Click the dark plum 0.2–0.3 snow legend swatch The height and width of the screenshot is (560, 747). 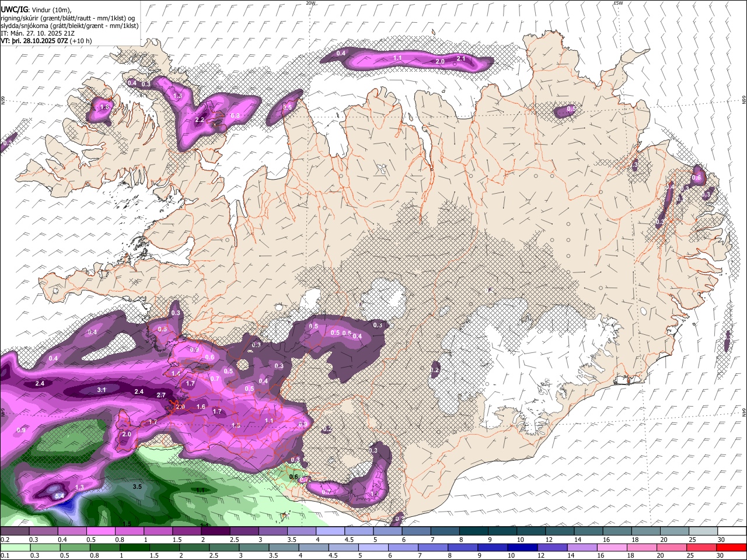click(x=15, y=531)
